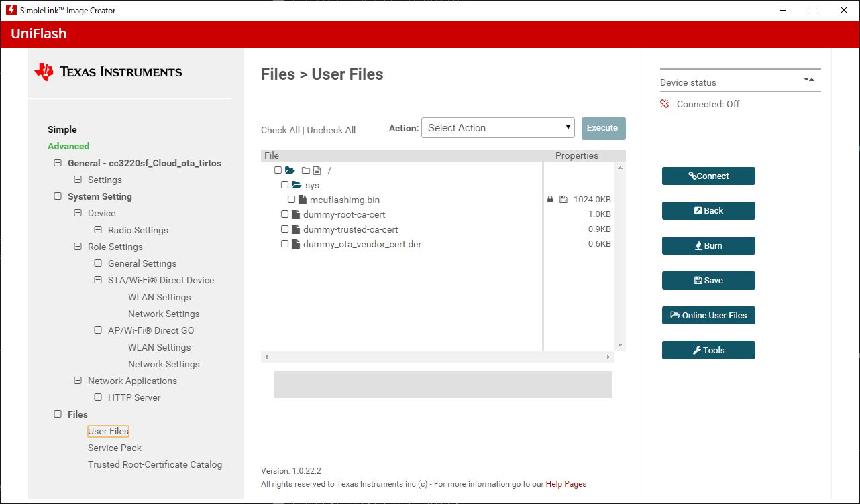This screenshot has width=860, height=504.
Task: Click the SimpleLink app icon in the title bar
Action: click(11, 10)
